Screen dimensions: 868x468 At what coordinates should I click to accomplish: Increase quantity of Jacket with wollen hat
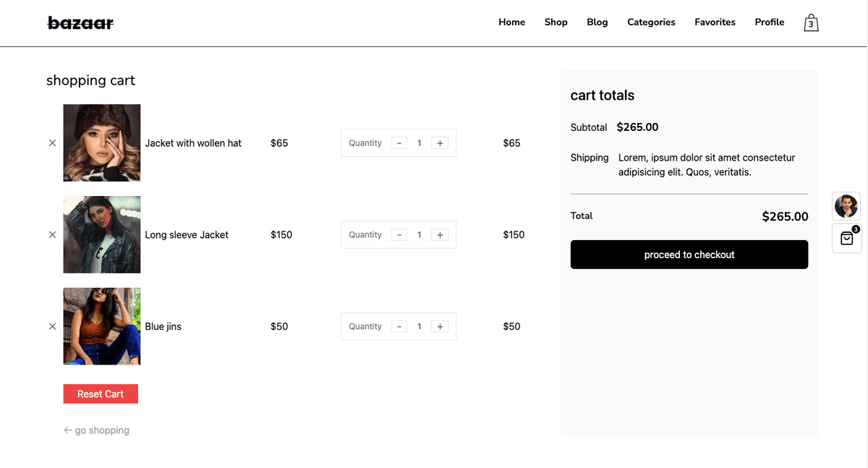point(440,143)
